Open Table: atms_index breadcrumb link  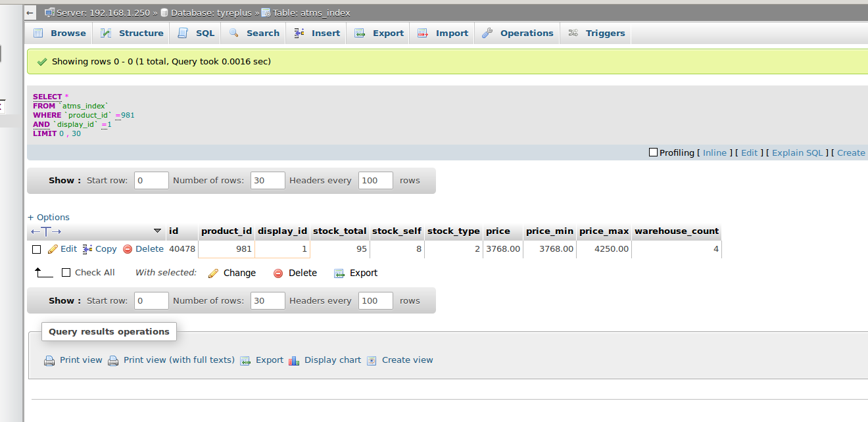[311, 12]
